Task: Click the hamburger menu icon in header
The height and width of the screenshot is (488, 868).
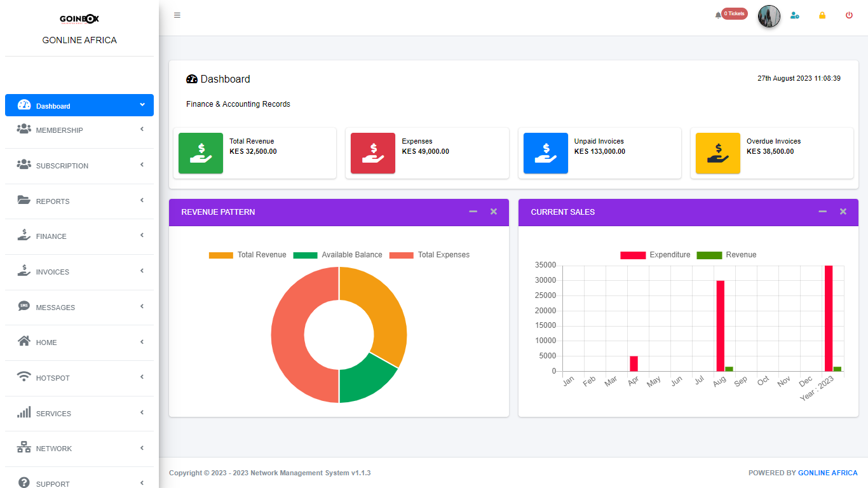Action: pyautogui.click(x=177, y=15)
